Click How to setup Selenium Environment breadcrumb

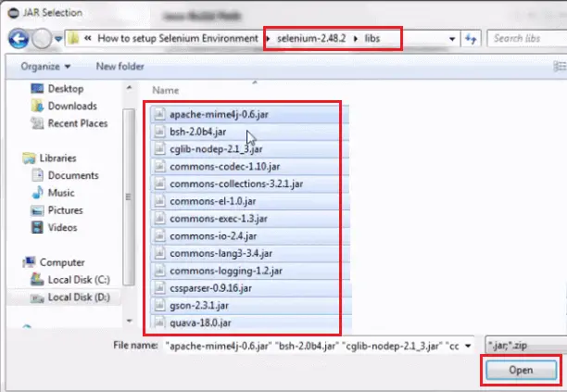(178, 38)
